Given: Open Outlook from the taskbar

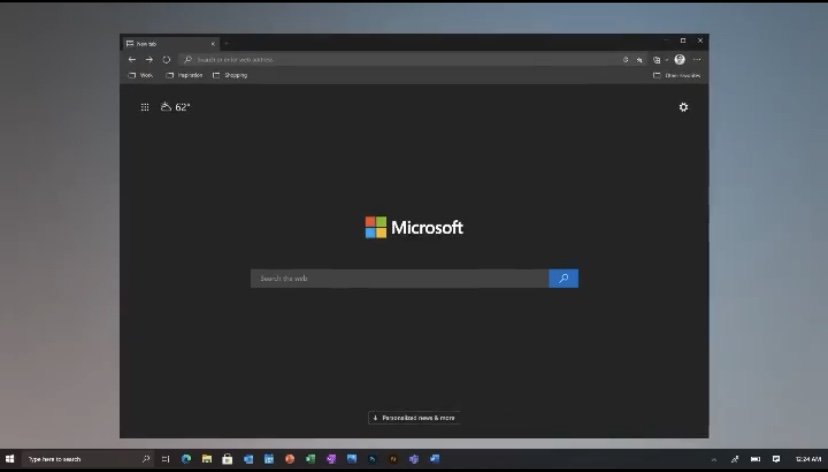Looking at the screenshot, I should [248, 459].
